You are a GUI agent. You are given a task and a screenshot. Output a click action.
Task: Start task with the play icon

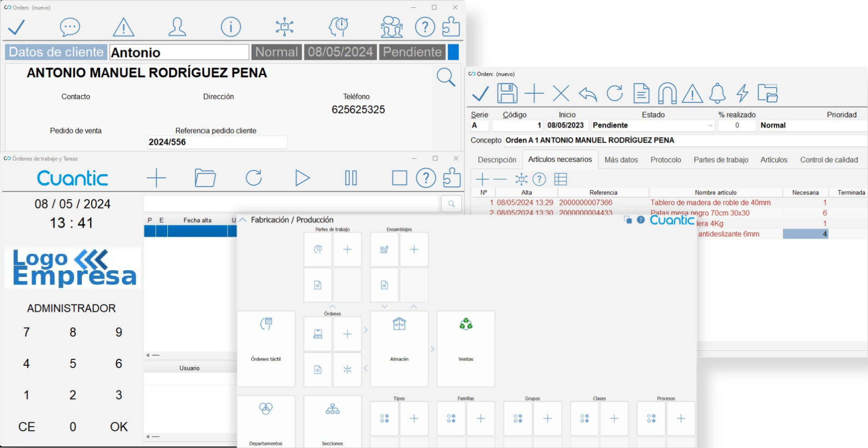tap(302, 178)
